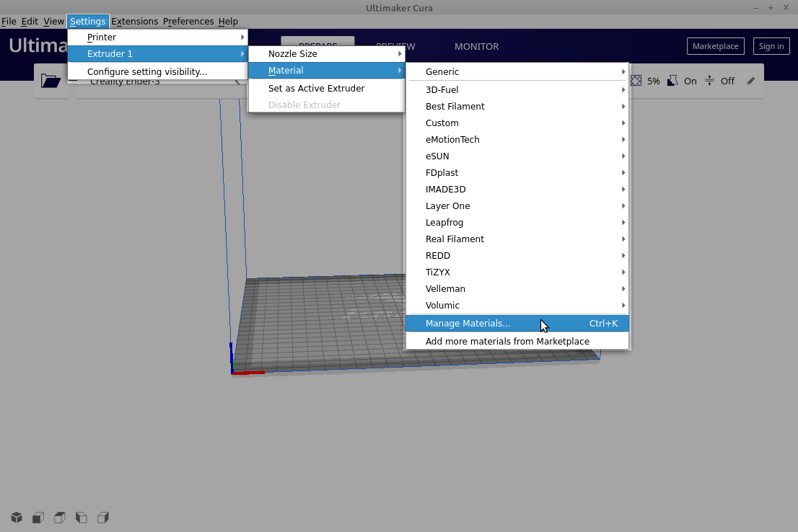Expand the Printer submenu
Image resolution: width=798 pixels, height=532 pixels.
tap(158, 37)
